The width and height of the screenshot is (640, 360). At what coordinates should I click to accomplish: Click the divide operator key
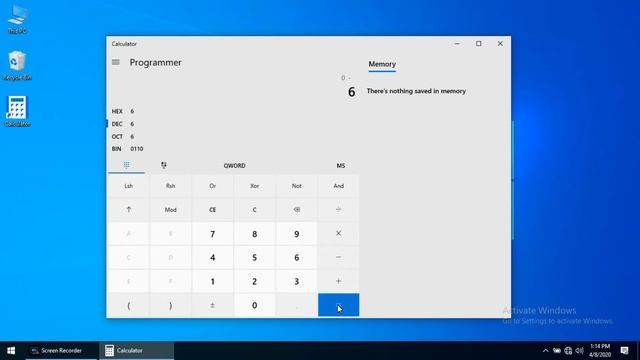click(339, 210)
